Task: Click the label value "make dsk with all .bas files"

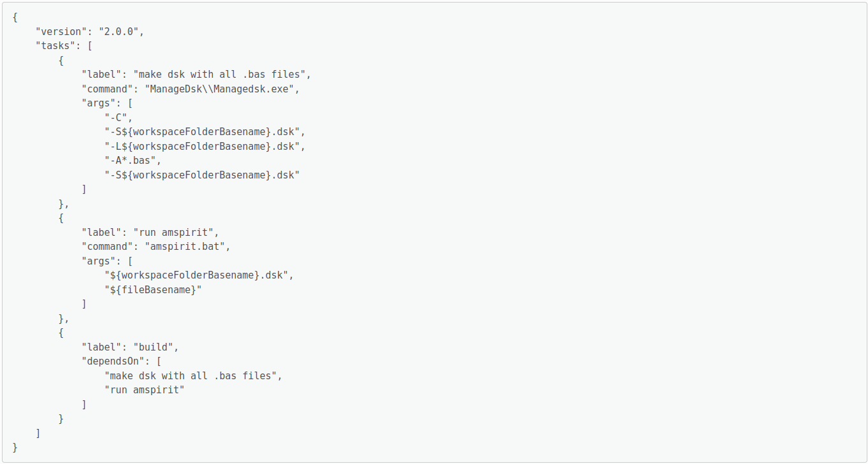Action: tap(221, 75)
